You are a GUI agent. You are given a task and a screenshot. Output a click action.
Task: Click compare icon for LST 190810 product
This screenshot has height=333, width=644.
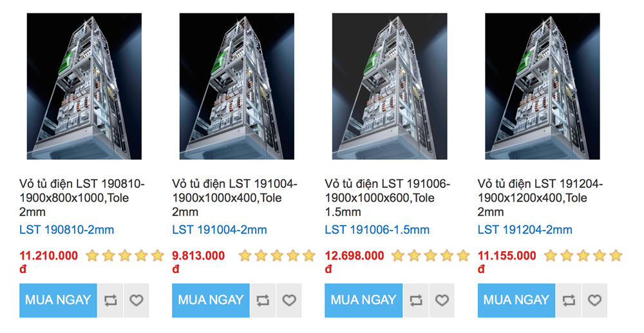click(x=110, y=300)
